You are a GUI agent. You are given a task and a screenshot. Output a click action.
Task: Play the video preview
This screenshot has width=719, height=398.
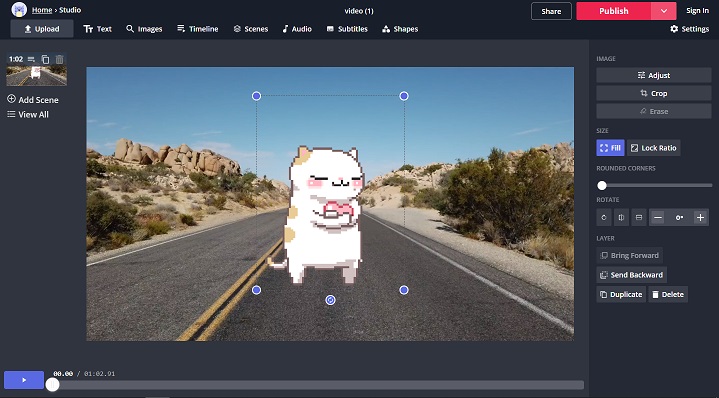click(x=24, y=380)
